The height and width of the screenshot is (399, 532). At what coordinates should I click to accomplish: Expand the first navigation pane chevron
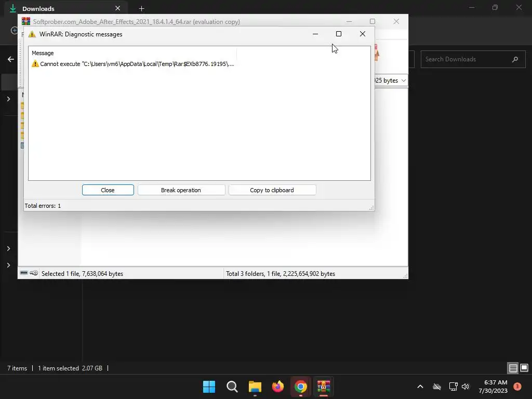tap(8, 99)
